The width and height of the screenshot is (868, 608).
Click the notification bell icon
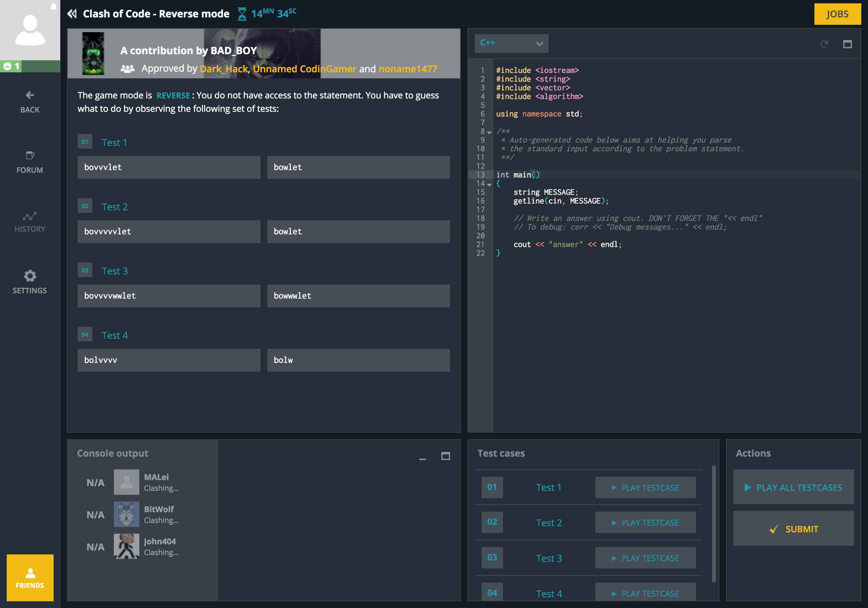[x=54, y=6]
